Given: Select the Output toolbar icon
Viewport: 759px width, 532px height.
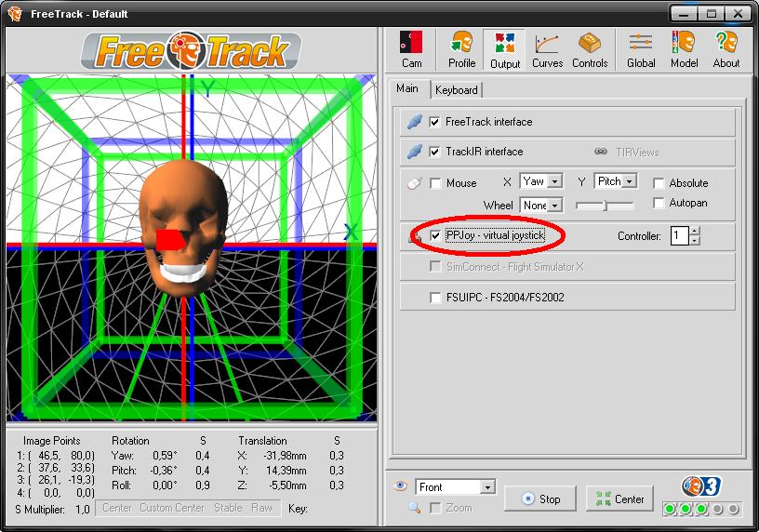Looking at the screenshot, I should [x=504, y=50].
